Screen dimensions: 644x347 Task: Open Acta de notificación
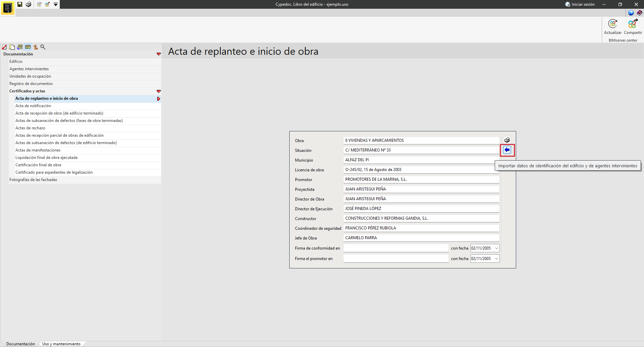point(88,106)
